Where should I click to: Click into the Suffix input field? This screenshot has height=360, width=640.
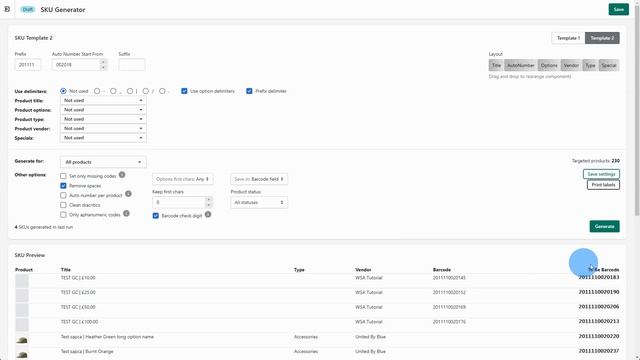132,65
